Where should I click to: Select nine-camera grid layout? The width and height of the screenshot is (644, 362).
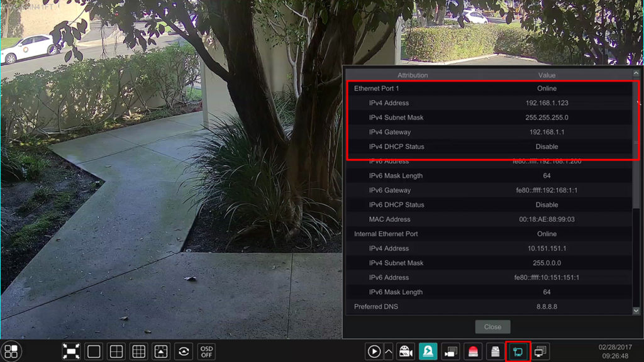click(139, 351)
